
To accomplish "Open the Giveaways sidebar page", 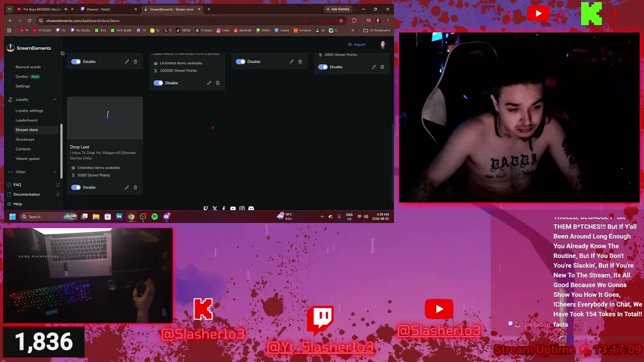I will coord(25,139).
